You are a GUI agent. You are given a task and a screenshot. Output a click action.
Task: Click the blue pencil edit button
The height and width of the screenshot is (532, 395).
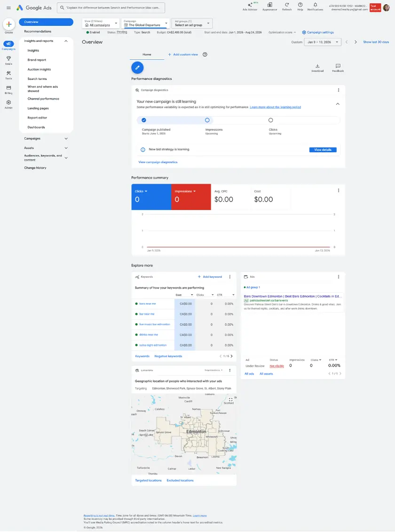(x=137, y=68)
